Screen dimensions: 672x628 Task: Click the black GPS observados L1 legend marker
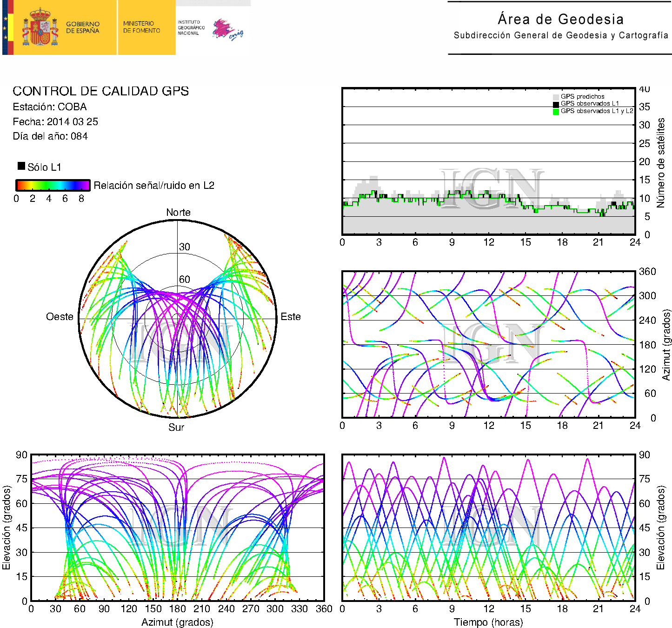556,104
